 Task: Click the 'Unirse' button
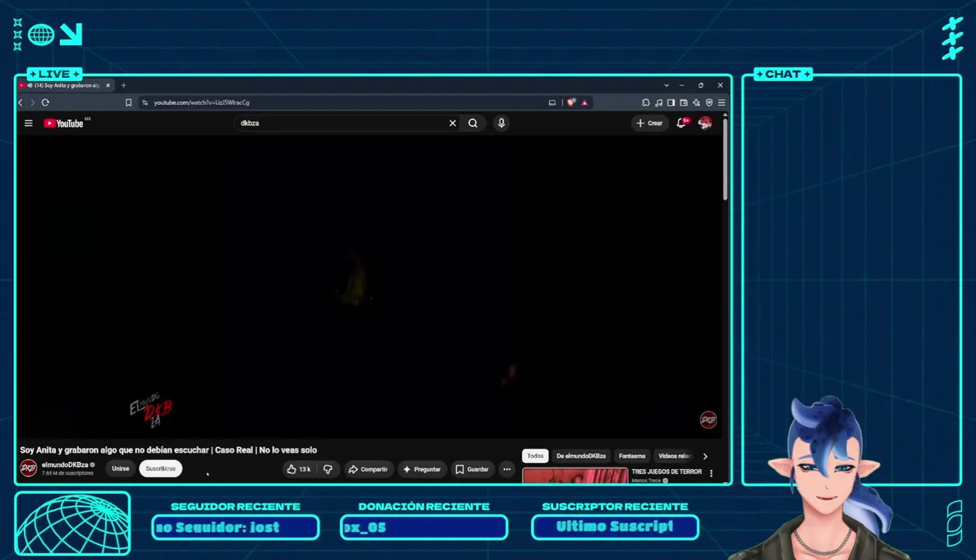[x=121, y=469]
